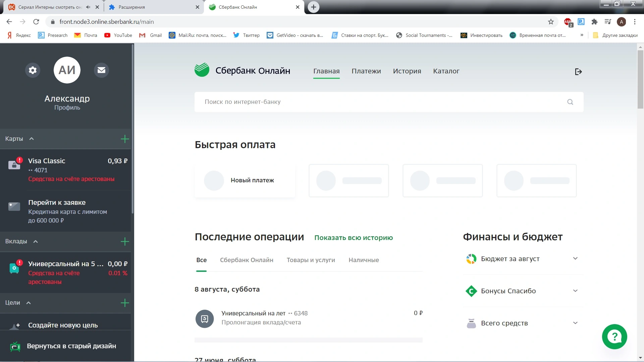
Task: Select the Visa Classic 4071 card entry
Action: pos(66,170)
